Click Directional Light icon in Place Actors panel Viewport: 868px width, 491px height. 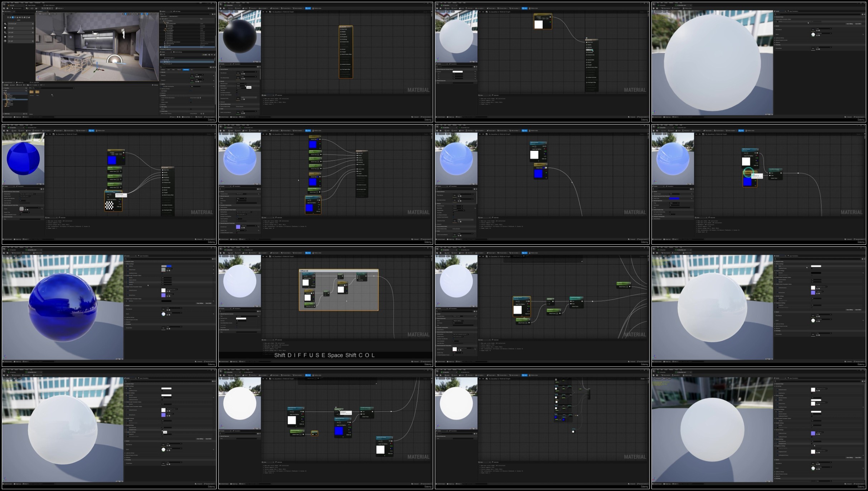click(5, 24)
